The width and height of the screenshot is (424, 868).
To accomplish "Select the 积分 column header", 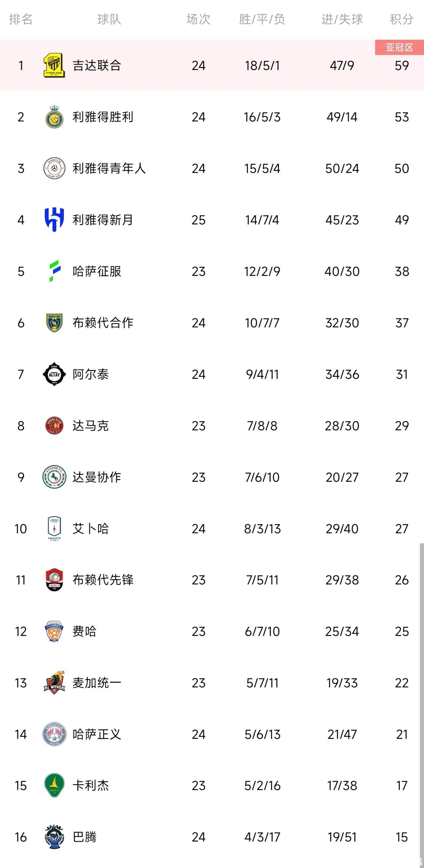I will tap(401, 19).
